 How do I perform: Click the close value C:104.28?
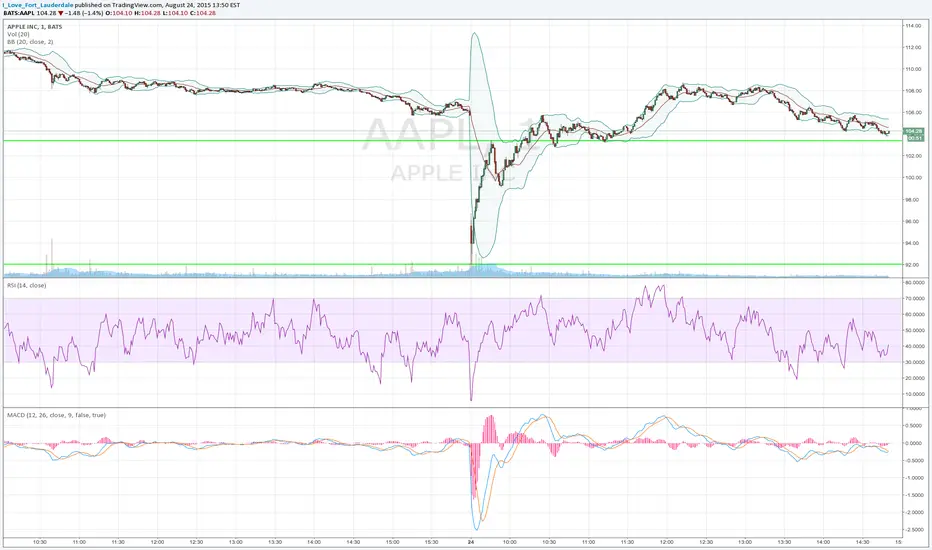203,12
